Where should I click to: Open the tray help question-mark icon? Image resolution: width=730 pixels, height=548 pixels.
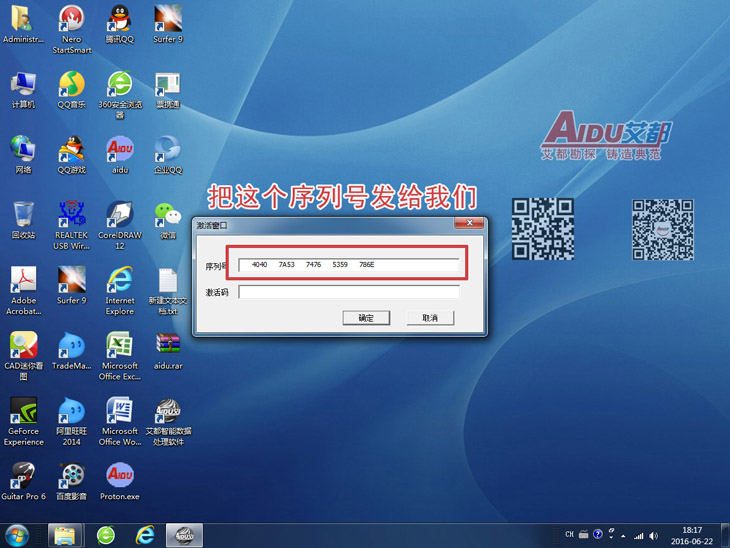(598, 534)
